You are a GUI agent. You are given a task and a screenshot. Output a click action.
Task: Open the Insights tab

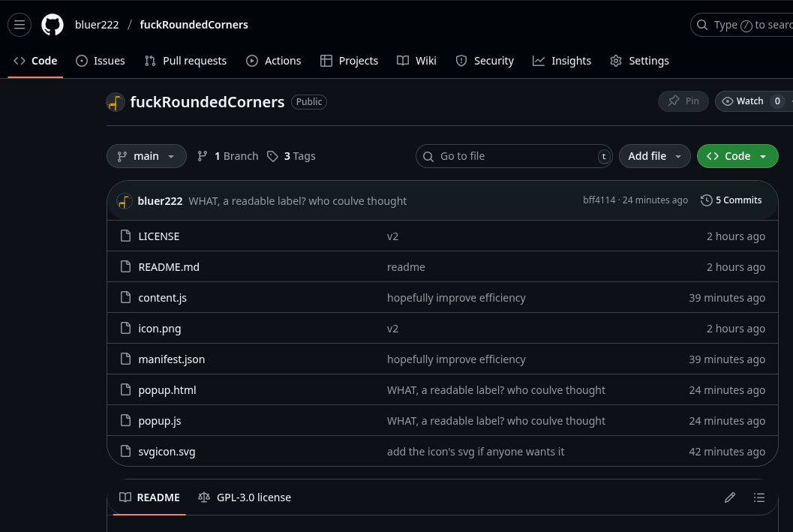point(562,61)
